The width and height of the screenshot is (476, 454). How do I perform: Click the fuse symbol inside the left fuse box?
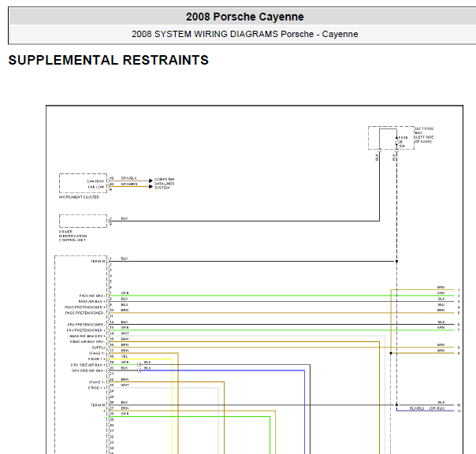(x=396, y=142)
